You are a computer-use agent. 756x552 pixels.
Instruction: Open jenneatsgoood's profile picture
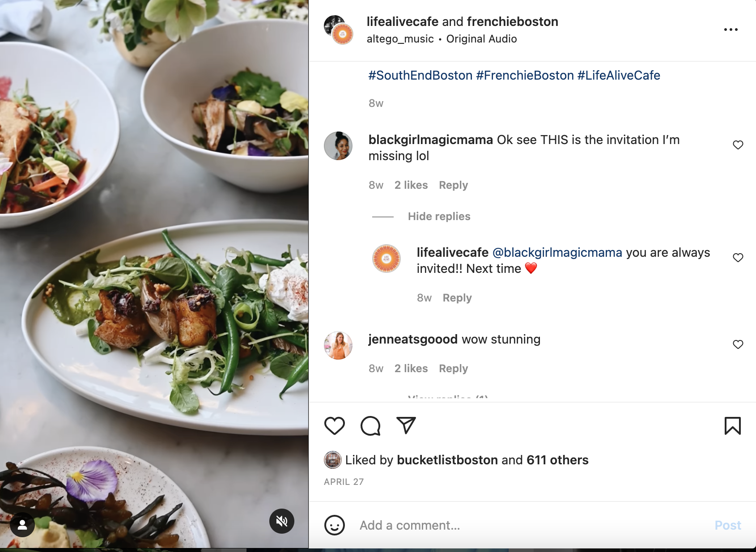pyautogui.click(x=338, y=345)
